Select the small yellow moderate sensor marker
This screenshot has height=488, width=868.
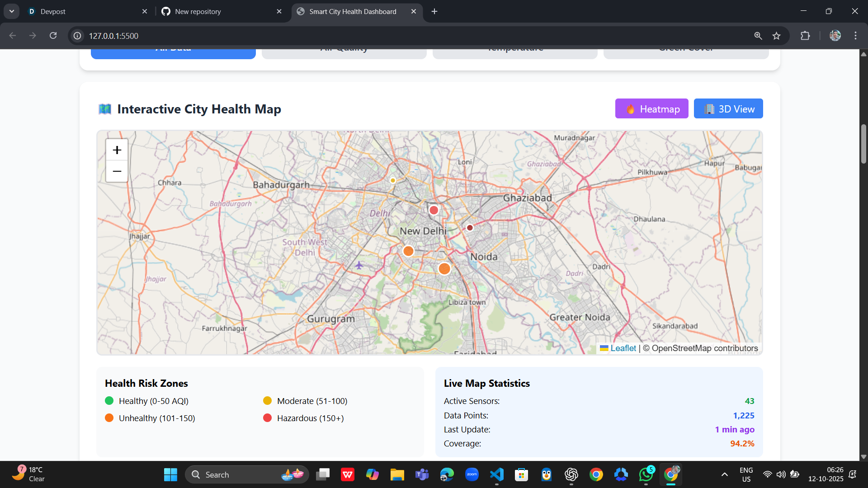(x=393, y=180)
